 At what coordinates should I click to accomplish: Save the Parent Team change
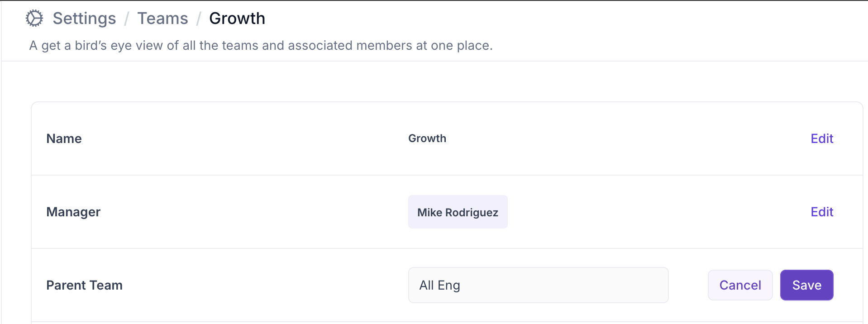tap(807, 285)
